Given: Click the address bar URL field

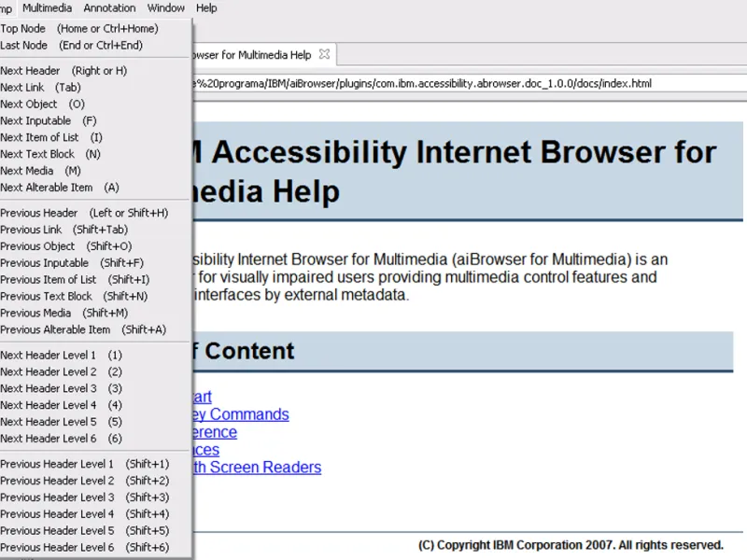Looking at the screenshot, I should [470, 84].
